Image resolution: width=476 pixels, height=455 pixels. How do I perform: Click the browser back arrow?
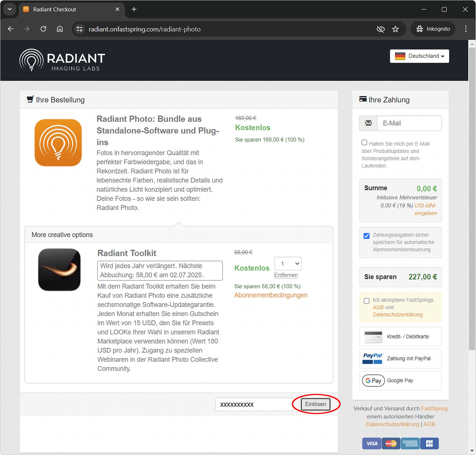click(x=10, y=29)
